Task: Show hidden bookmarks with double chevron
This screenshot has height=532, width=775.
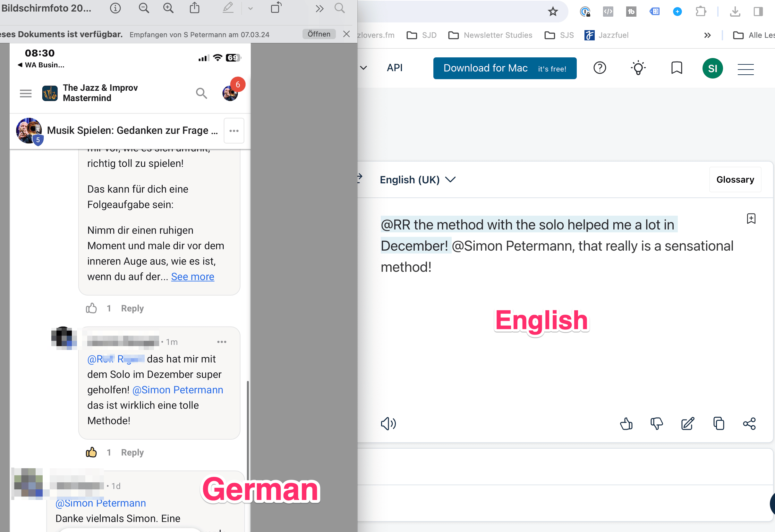Action: [x=707, y=35]
